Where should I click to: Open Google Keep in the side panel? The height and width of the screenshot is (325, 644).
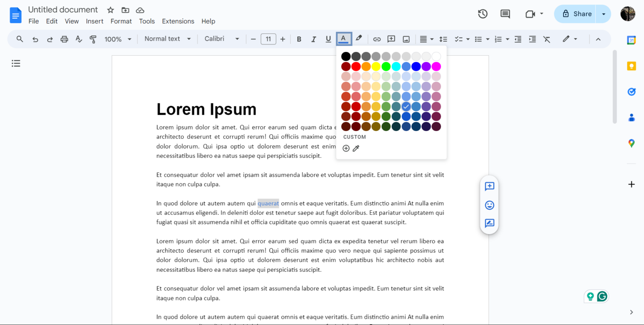(631, 66)
